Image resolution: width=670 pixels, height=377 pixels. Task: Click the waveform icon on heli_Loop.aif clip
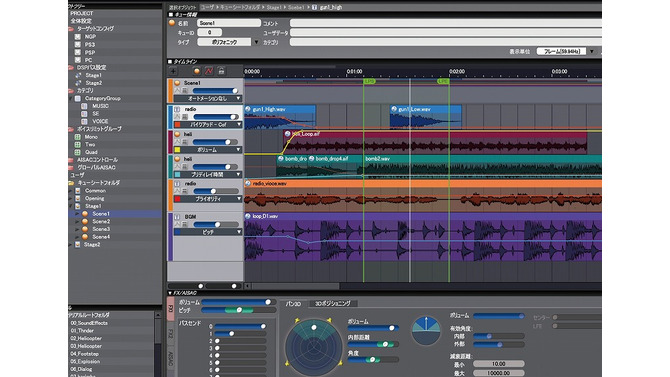pyautogui.click(x=288, y=134)
